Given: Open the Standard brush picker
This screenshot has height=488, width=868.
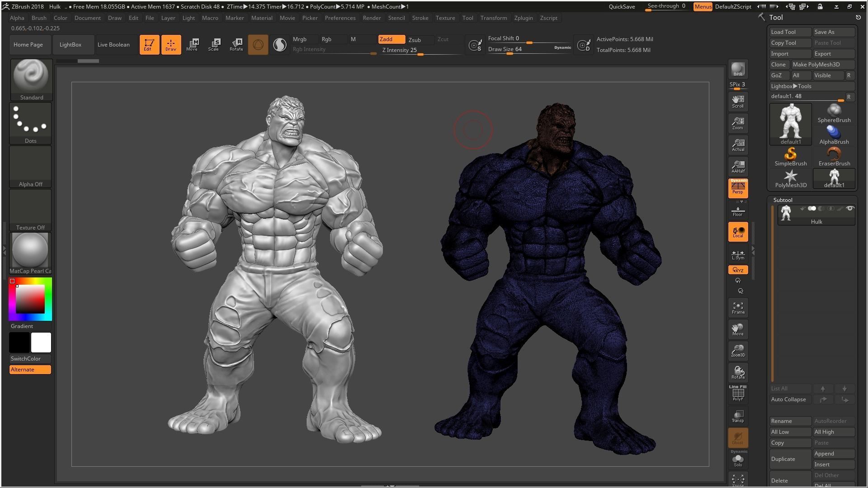Looking at the screenshot, I should click(x=31, y=80).
